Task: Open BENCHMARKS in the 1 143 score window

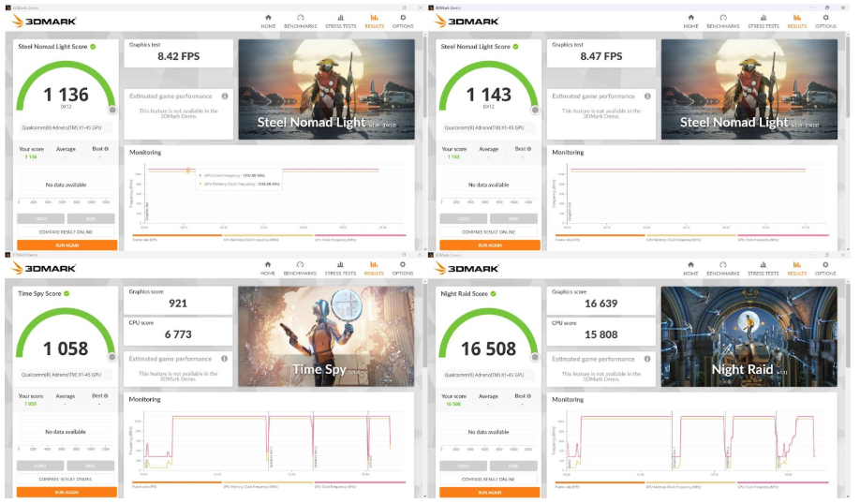Action: tap(723, 22)
